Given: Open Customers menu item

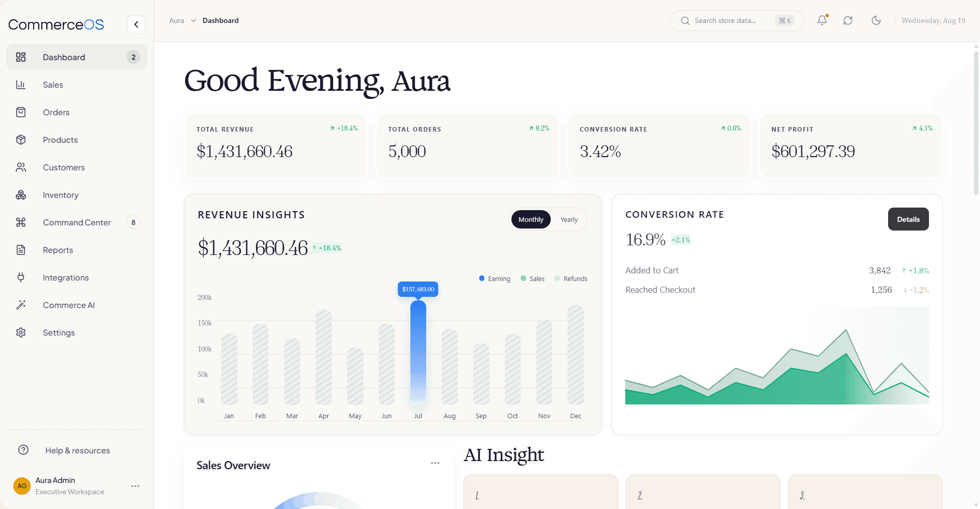Looking at the screenshot, I should 77,167.
